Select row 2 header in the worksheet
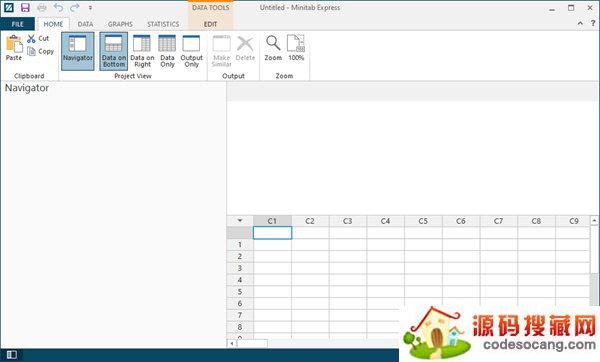 (240, 256)
